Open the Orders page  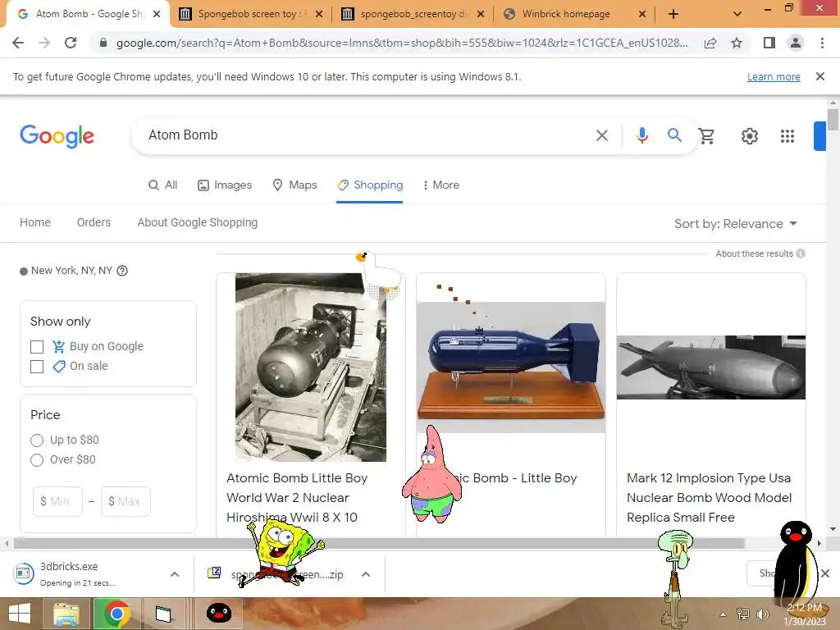(94, 222)
